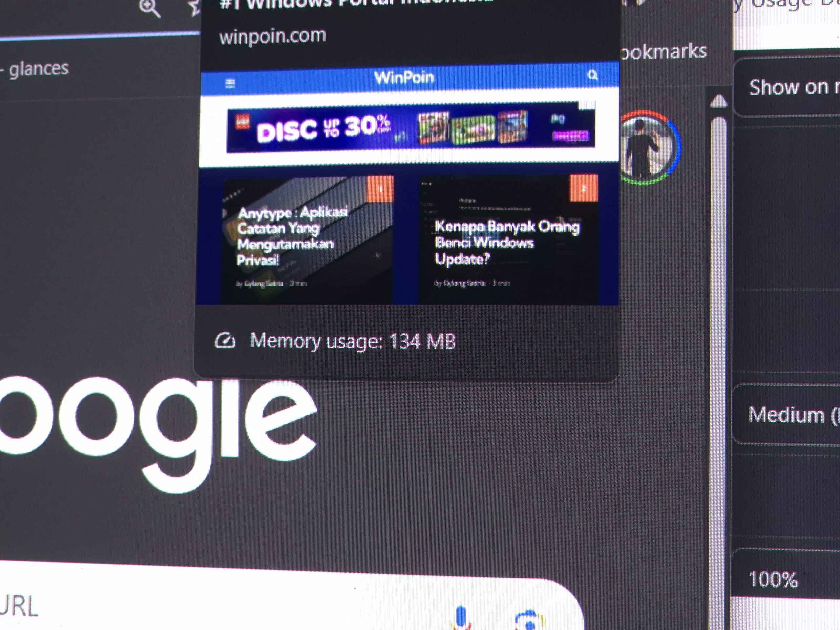This screenshot has height=630, width=840.
Task: Click the bookmarks label
Action: [x=664, y=52]
